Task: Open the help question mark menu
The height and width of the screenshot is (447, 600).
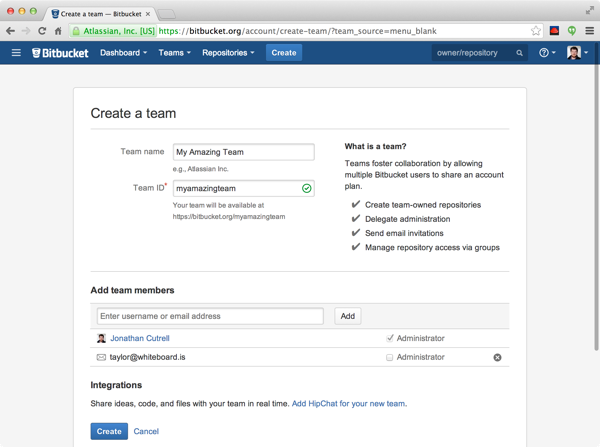Action: (546, 53)
